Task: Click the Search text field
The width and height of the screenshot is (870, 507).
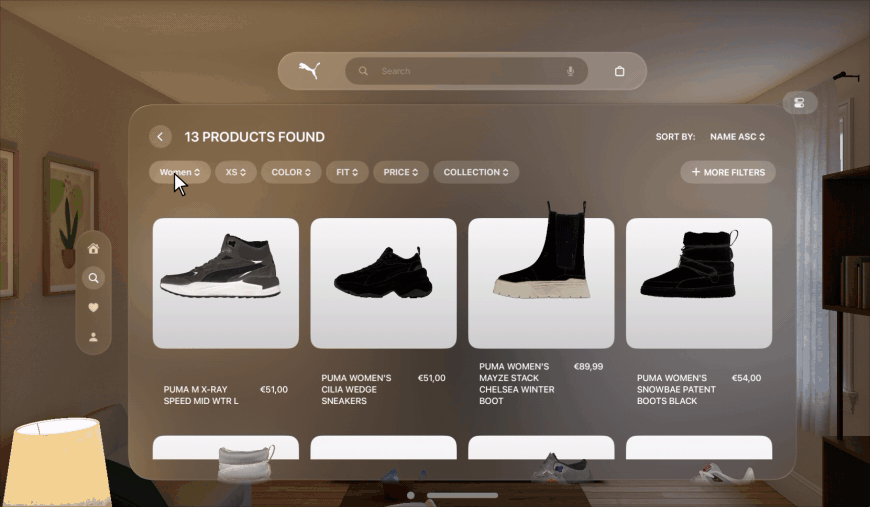Action: tap(466, 71)
